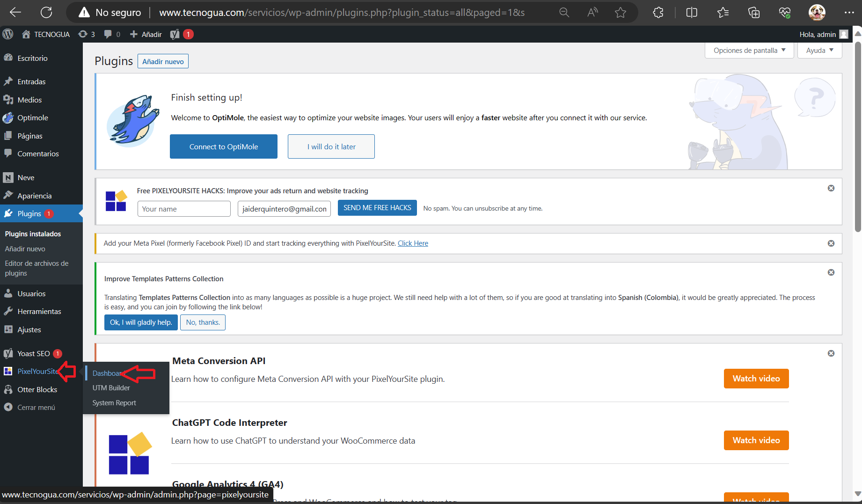Click the browser profile avatar
This screenshot has height=504, width=862.
[x=817, y=13]
